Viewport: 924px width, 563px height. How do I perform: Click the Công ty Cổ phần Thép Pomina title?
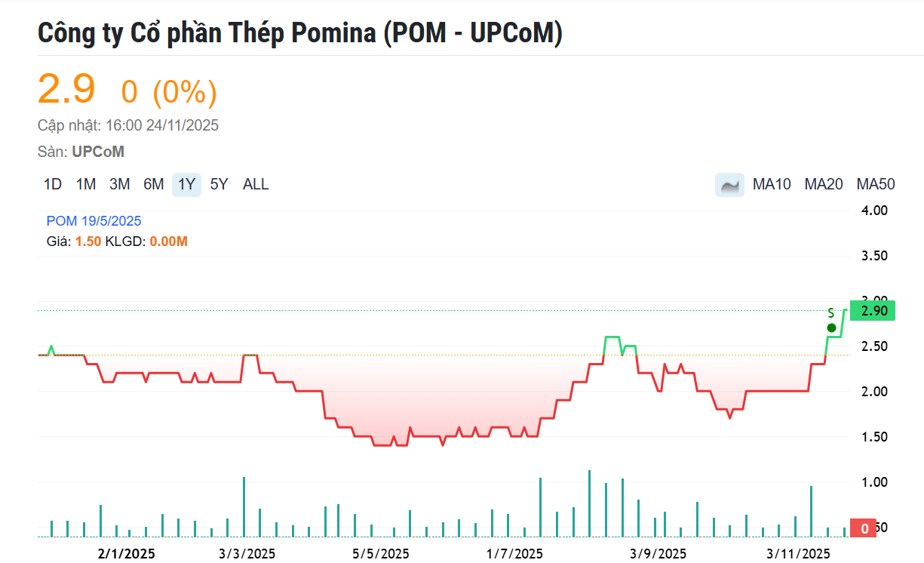coord(300,32)
